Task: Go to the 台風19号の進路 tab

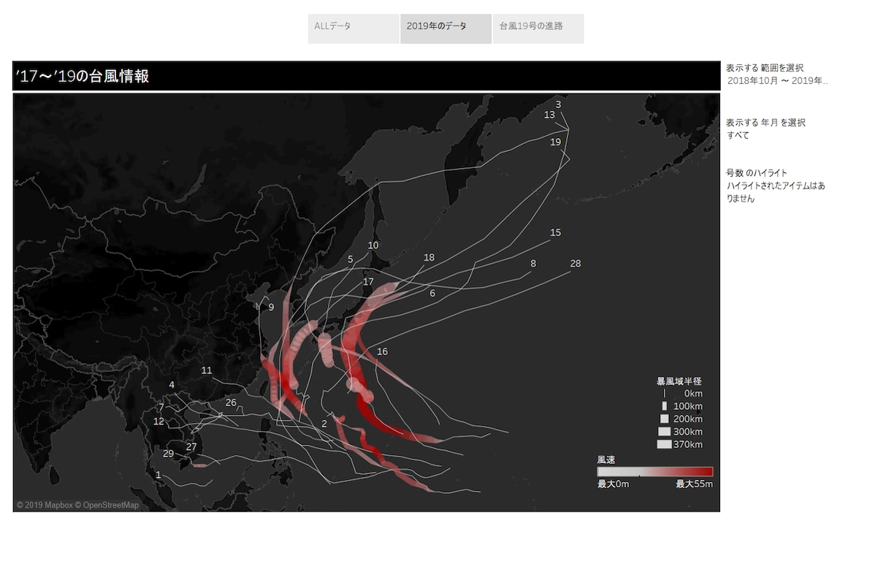Action: click(538, 28)
